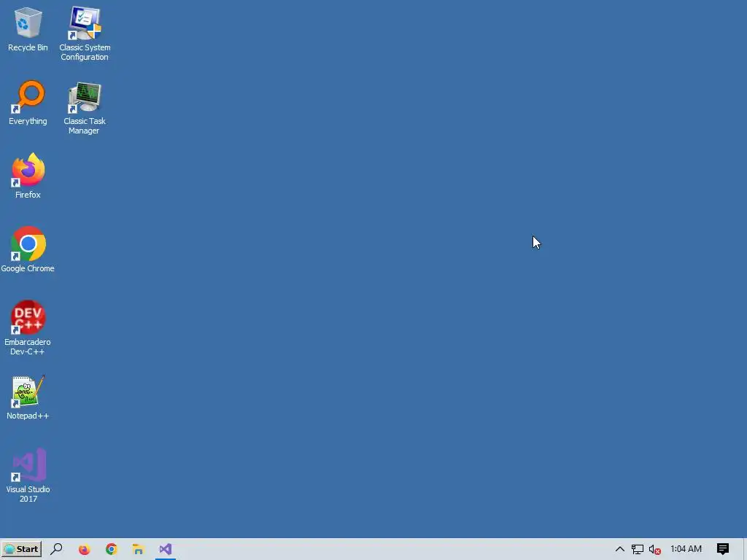Select the Recycle Bin desktop icon
This screenshot has height=560, width=747.
pos(28,29)
